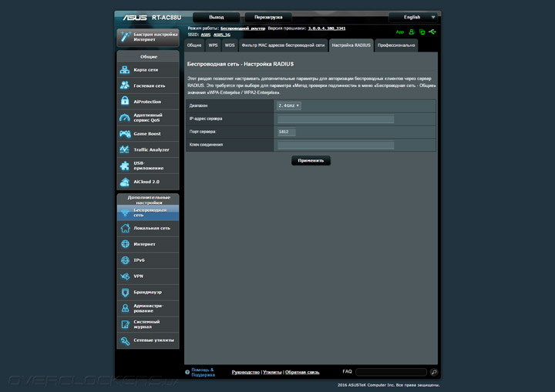Open the band (Диапазон) 2.4GHz dropdown

(x=289, y=106)
